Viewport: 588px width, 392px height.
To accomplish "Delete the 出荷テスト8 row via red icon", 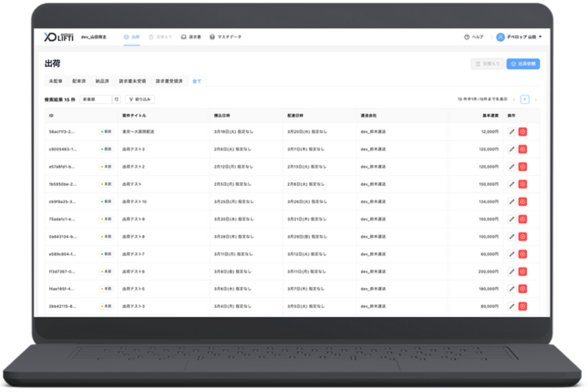I will 523,236.
